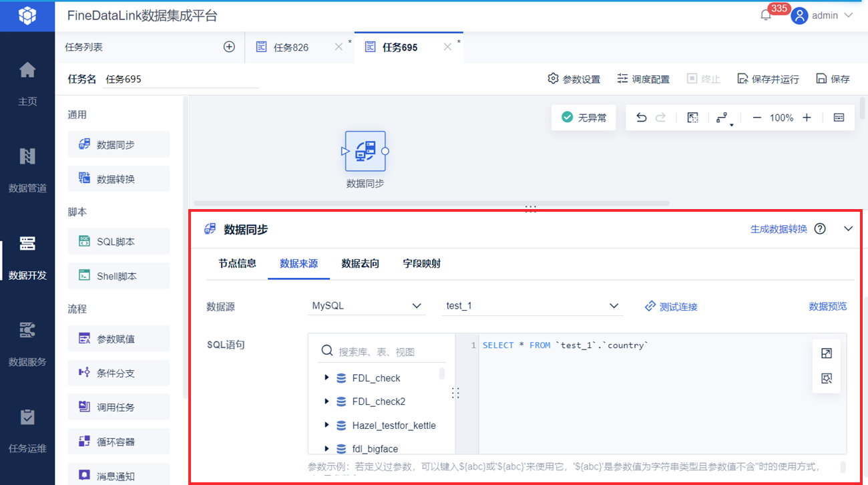
Task: Collapse the 数据同步 settings panel chevron
Action: (x=848, y=228)
